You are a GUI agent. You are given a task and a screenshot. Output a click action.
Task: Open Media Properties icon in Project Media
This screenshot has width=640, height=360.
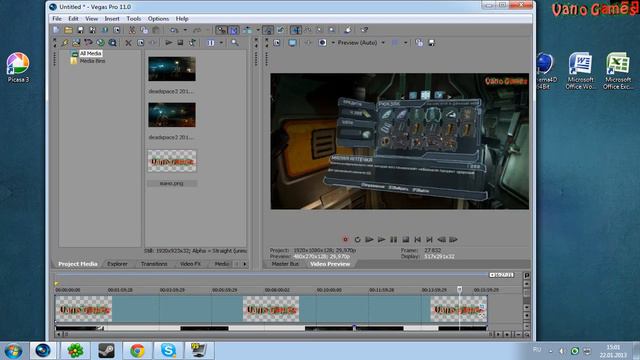click(140, 42)
